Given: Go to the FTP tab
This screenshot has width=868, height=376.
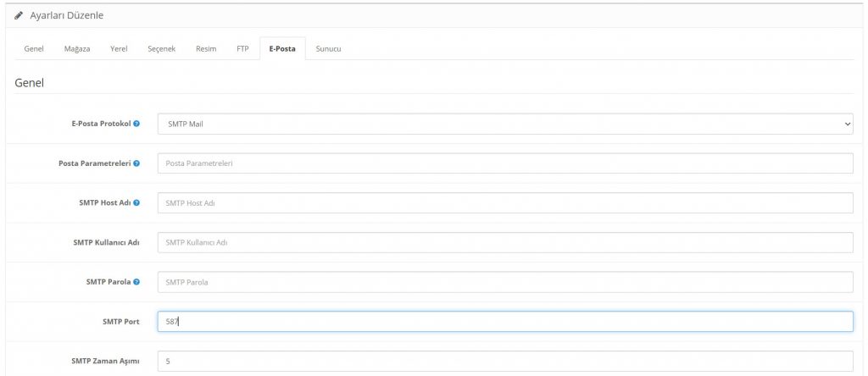Looking at the screenshot, I should point(242,48).
